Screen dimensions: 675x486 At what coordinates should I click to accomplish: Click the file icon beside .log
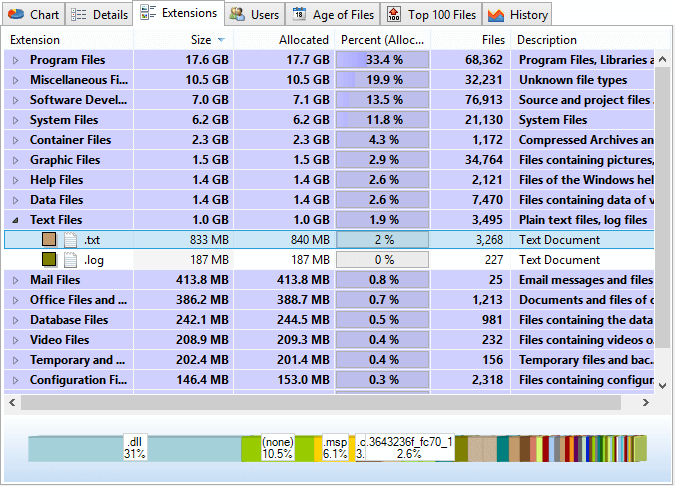click(x=70, y=260)
